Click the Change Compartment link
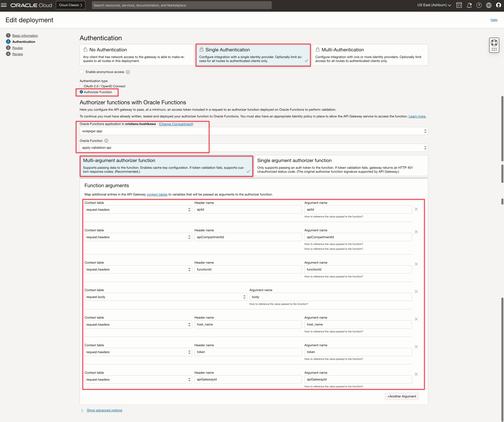 176,124
